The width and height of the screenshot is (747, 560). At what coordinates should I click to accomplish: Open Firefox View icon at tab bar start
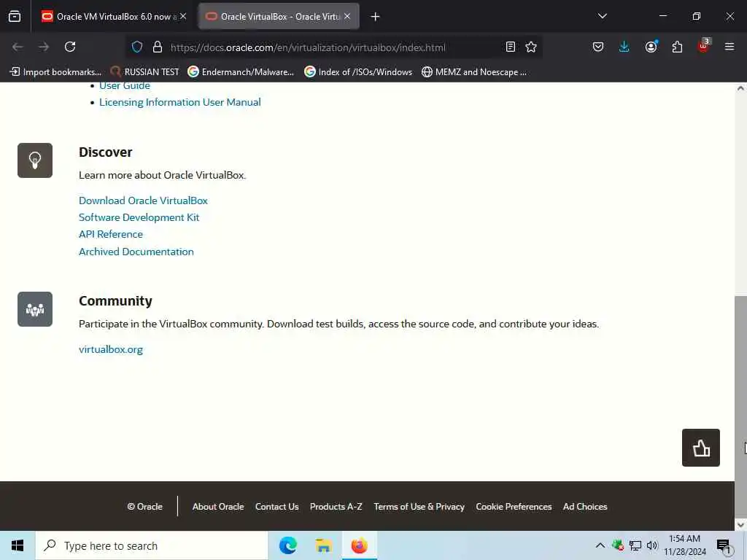tap(15, 17)
